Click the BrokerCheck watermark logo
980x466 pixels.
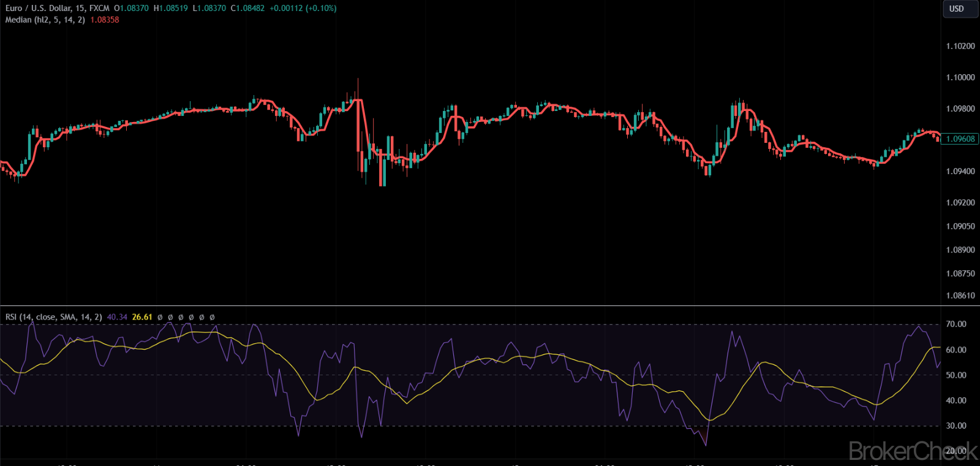pos(913,451)
